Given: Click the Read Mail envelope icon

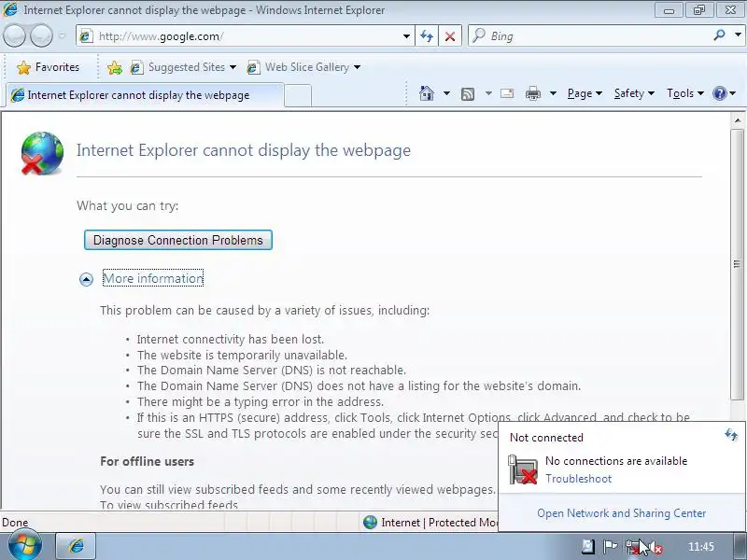Looking at the screenshot, I should pos(507,93).
